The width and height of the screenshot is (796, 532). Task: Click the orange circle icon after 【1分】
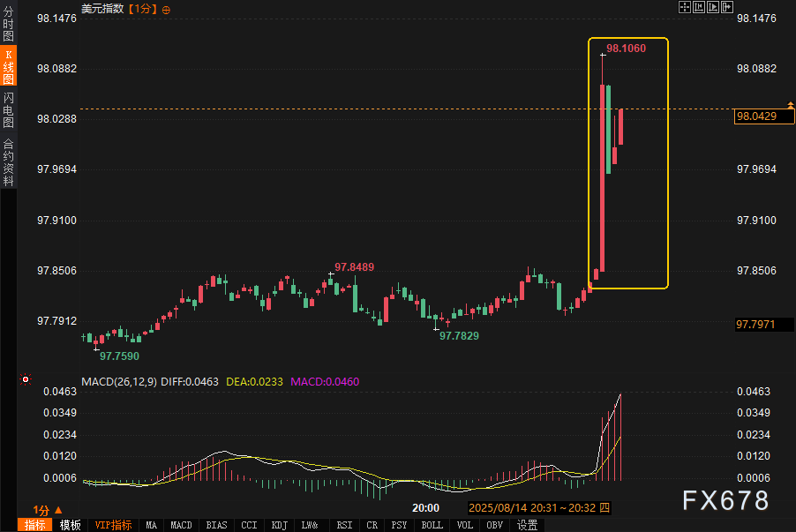(167, 9)
